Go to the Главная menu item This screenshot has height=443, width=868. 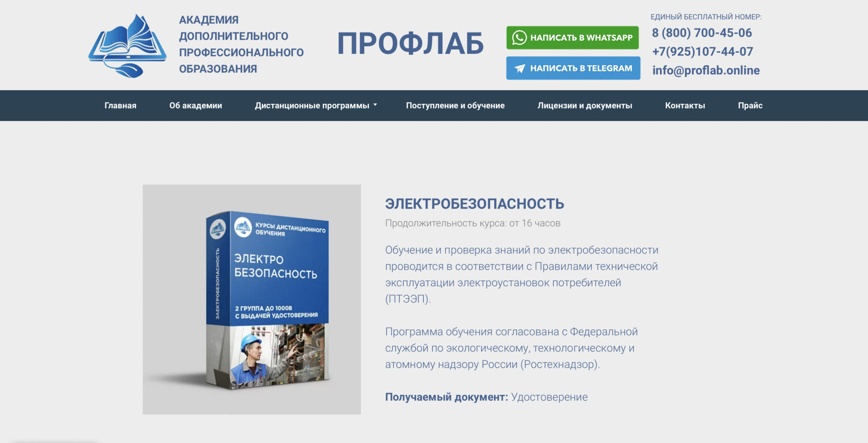pos(120,105)
